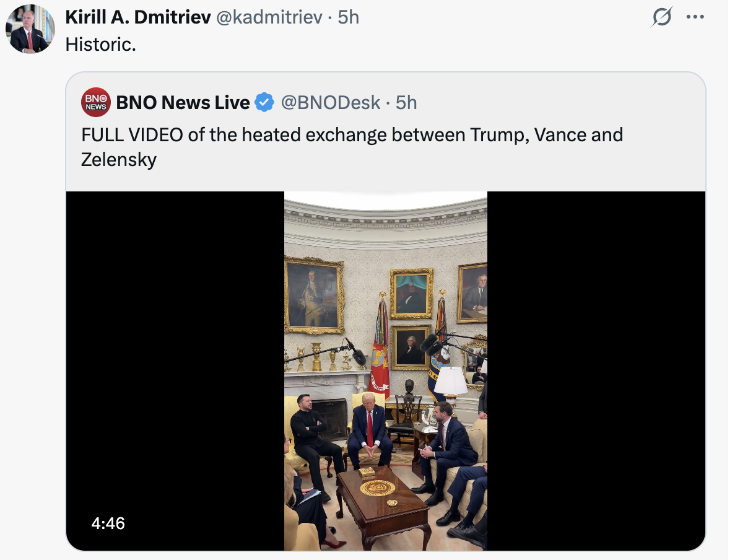Click the large gold-framed portrait on the video's left
The image size is (753, 560).
[x=314, y=295]
